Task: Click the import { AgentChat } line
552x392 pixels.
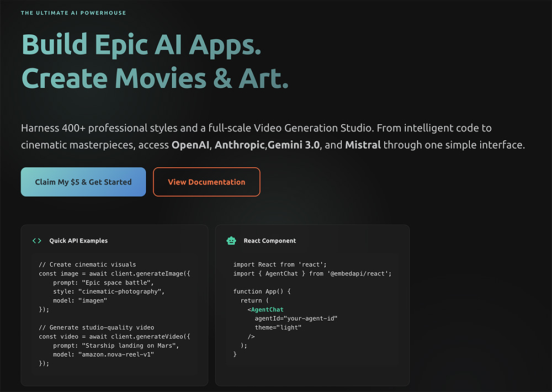Action: click(x=312, y=274)
